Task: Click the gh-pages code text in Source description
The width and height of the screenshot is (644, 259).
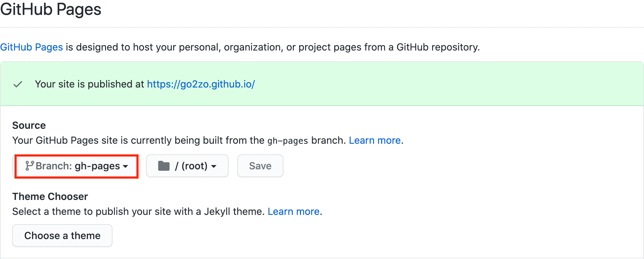Action: pyautogui.click(x=287, y=141)
